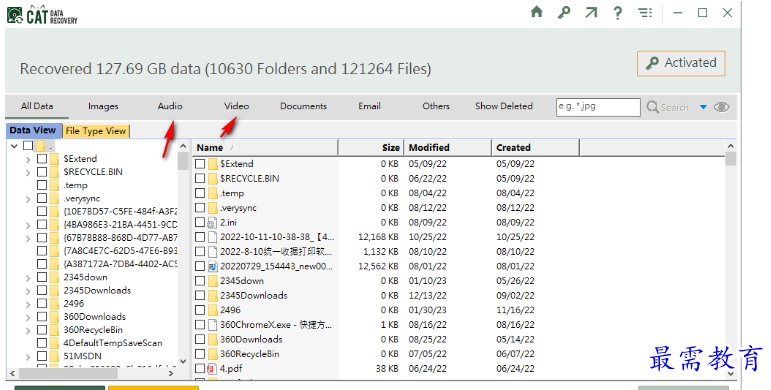Open the hamburger menu icon
Viewport: 771px width, 390px height.
(645, 12)
